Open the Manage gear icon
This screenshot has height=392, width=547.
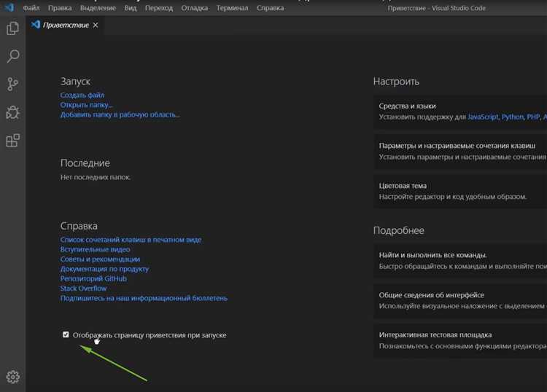coord(13,377)
